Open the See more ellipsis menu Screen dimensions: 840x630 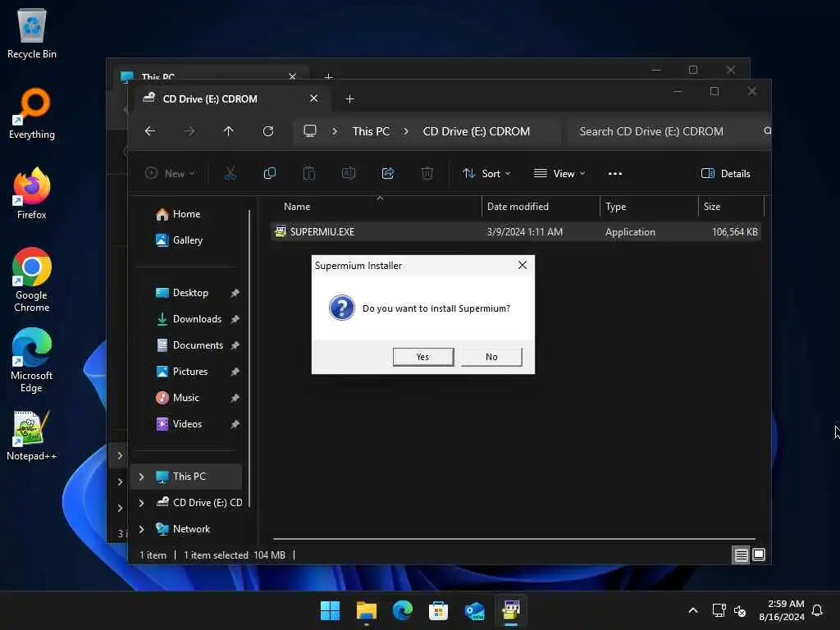(x=615, y=174)
